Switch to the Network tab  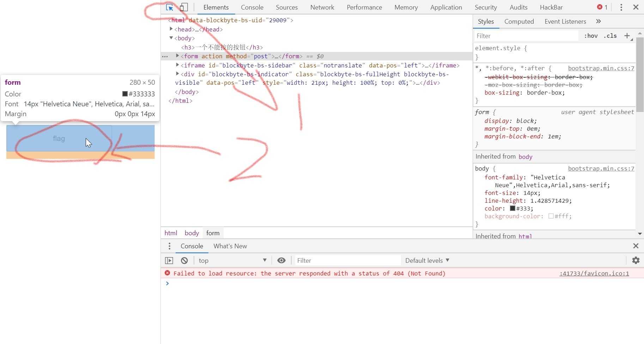[322, 7]
